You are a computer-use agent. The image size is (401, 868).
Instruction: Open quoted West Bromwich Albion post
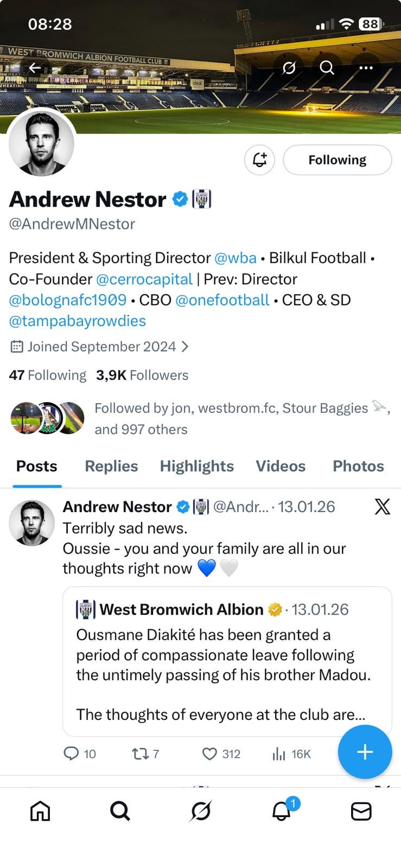coord(227,661)
